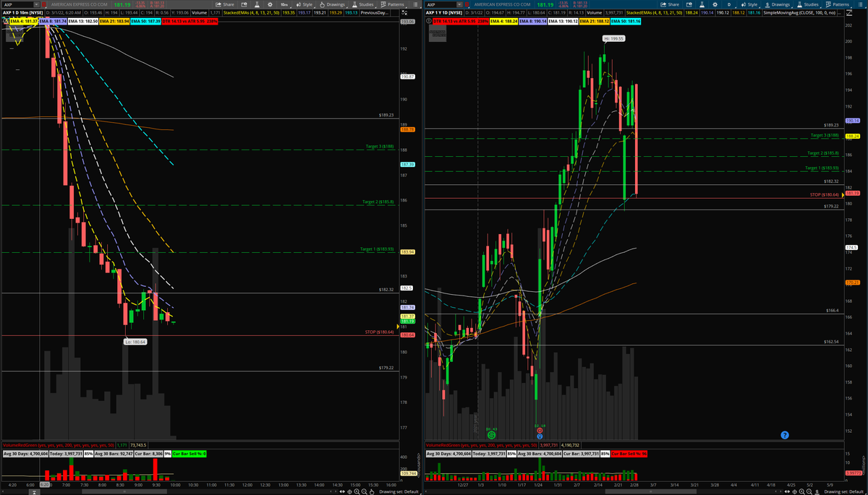Open the D timeframe selector on right chart
This screenshot has width=868, height=495.
tap(730, 4)
